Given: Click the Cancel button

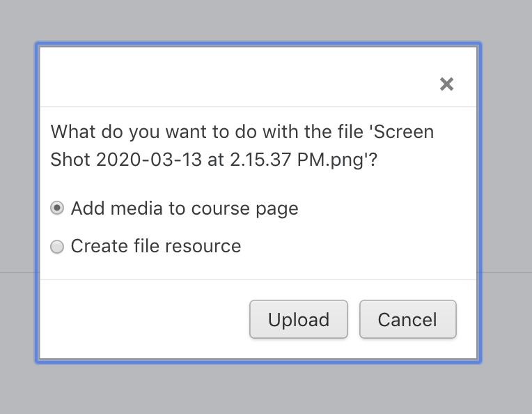Looking at the screenshot, I should point(408,319).
